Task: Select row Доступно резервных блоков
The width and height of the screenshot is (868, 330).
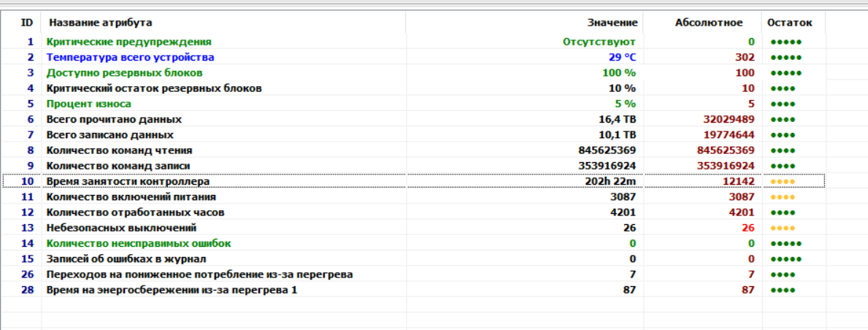Action: (x=413, y=72)
